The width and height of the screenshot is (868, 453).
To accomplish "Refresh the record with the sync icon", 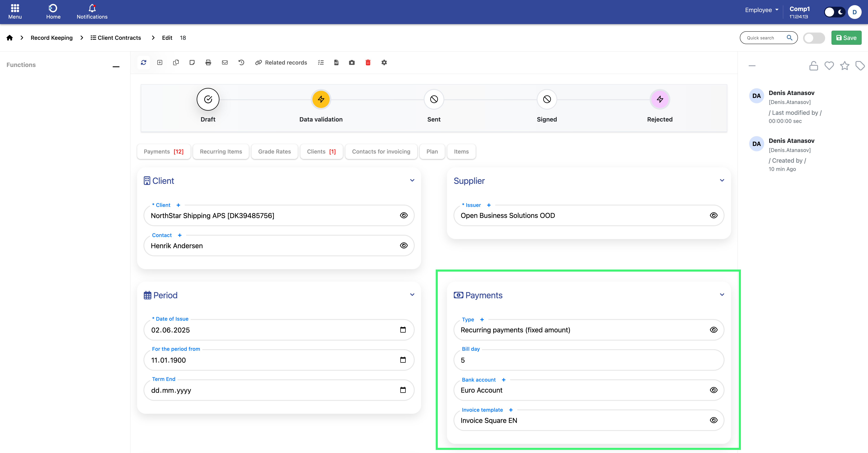I will [x=143, y=62].
